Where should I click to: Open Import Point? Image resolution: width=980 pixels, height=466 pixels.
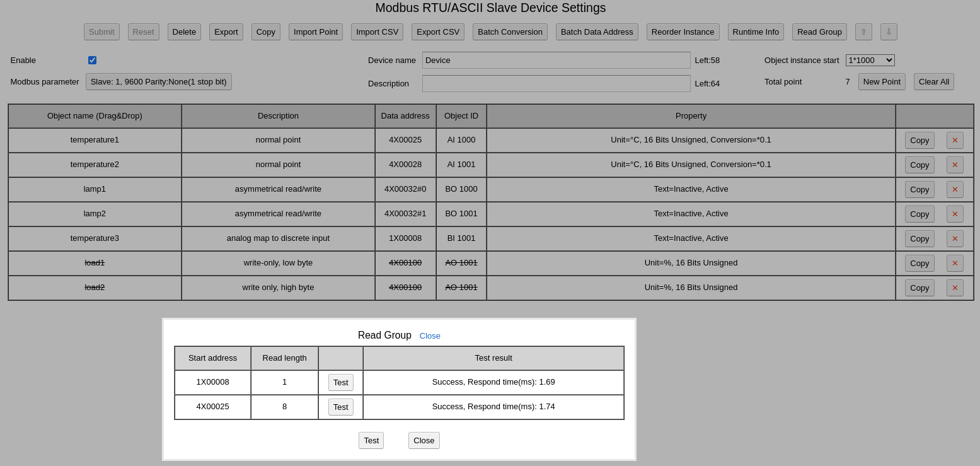(x=316, y=32)
